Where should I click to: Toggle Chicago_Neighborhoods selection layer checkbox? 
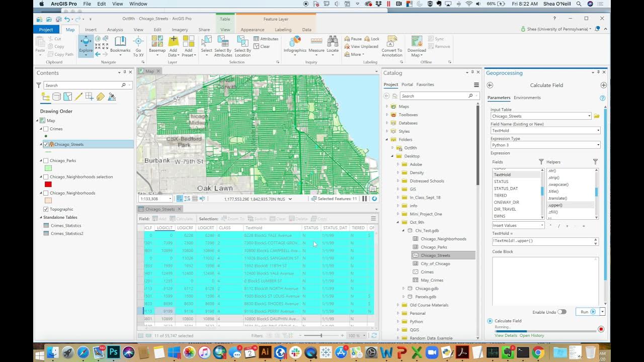click(46, 177)
